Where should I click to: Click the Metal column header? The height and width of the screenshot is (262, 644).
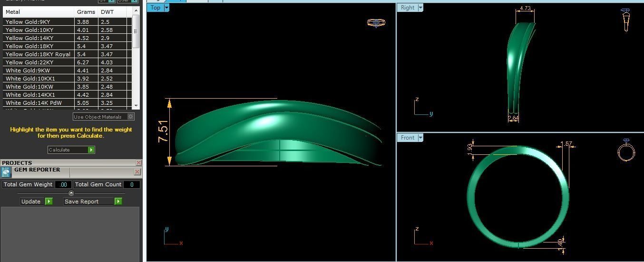point(39,11)
